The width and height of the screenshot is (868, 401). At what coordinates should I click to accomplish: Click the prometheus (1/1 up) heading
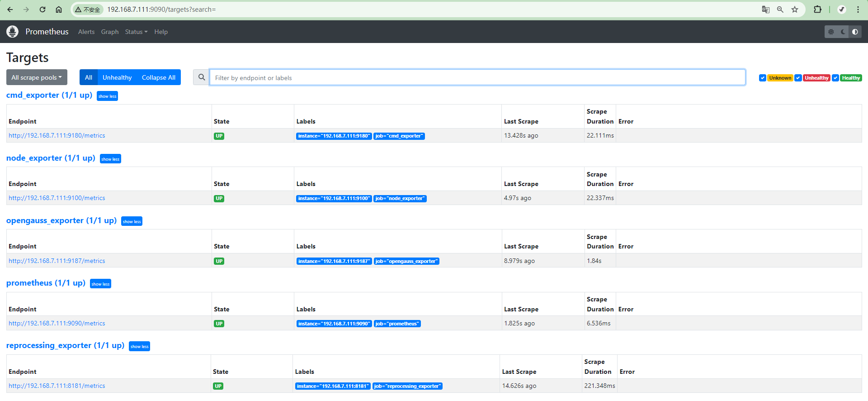tap(46, 283)
